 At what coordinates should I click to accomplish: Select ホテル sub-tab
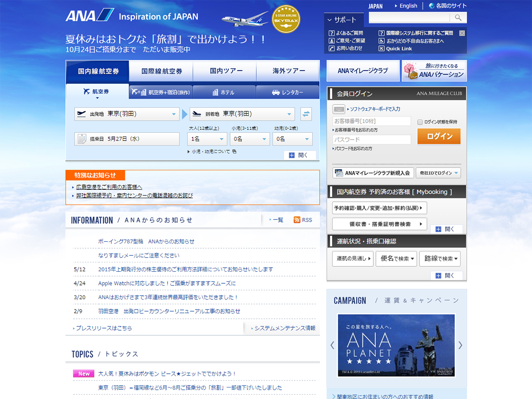click(x=224, y=92)
